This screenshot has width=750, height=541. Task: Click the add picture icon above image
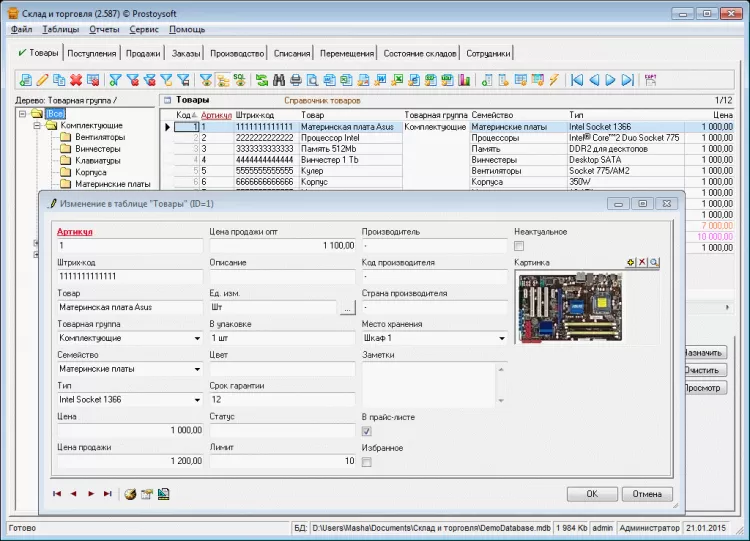[631, 262]
